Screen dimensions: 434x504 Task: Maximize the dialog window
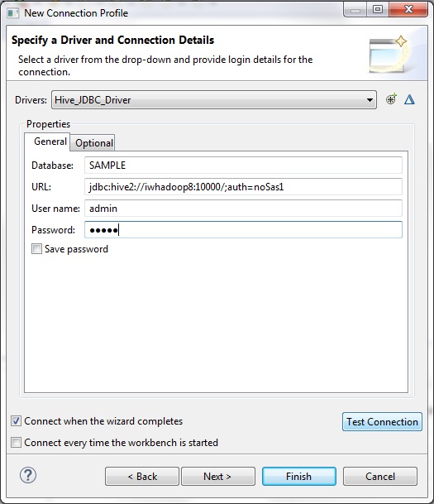coord(378,9)
